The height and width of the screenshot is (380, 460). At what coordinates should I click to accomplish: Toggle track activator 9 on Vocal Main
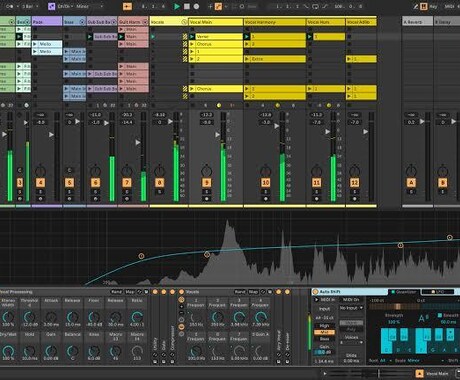coord(206,182)
